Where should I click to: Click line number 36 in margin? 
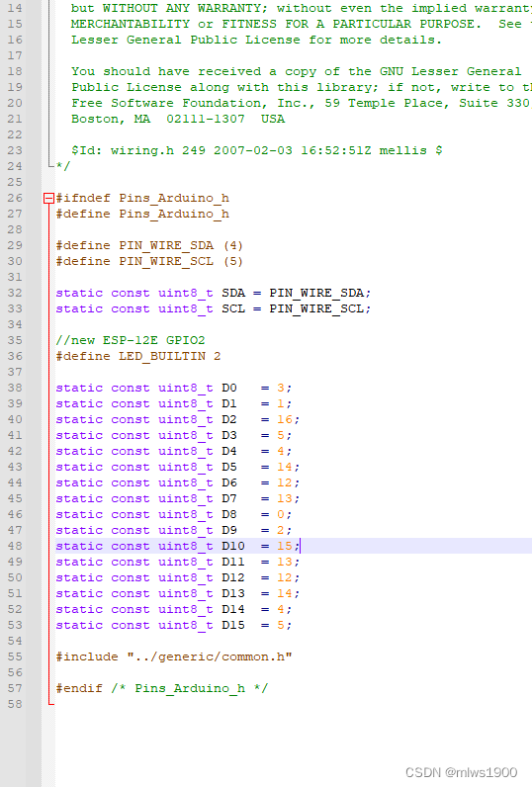[x=15, y=356]
